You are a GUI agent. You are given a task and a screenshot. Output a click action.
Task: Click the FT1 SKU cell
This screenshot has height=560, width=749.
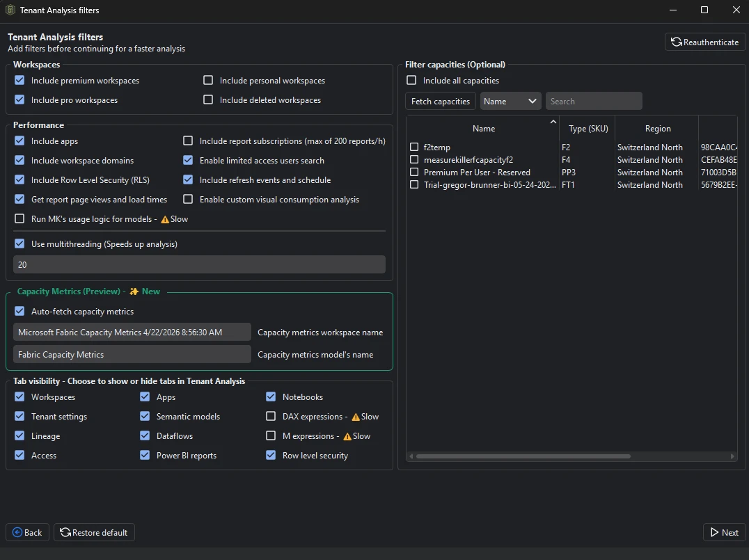(587, 185)
